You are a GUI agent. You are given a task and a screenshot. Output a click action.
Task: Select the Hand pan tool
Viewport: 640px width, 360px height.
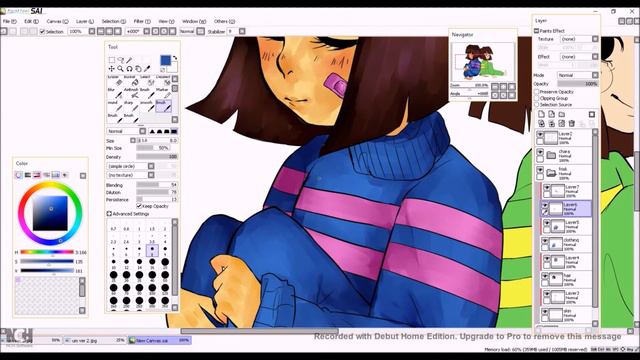(138, 69)
